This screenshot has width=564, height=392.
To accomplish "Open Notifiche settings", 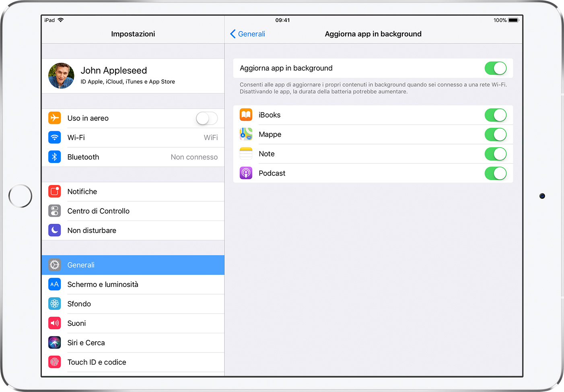I will point(133,192).
